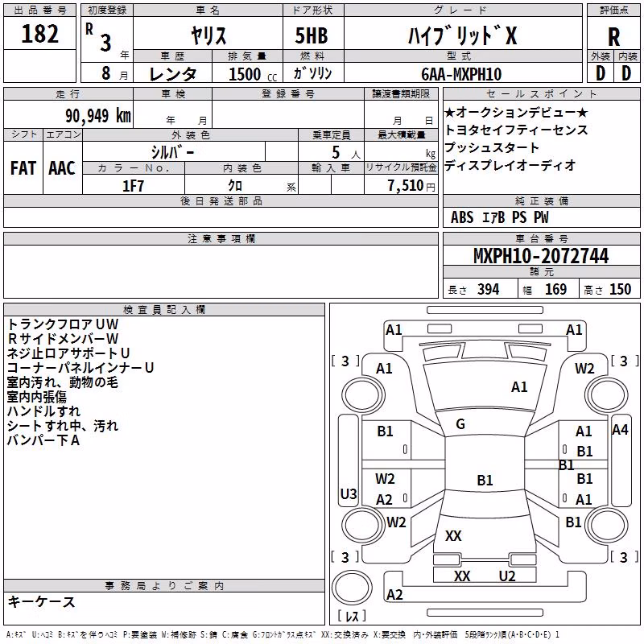Image resolution: width=644 pixels, height=644 pixels.
Task: Click the air conditioner code AAC
Action: [62, 168]
